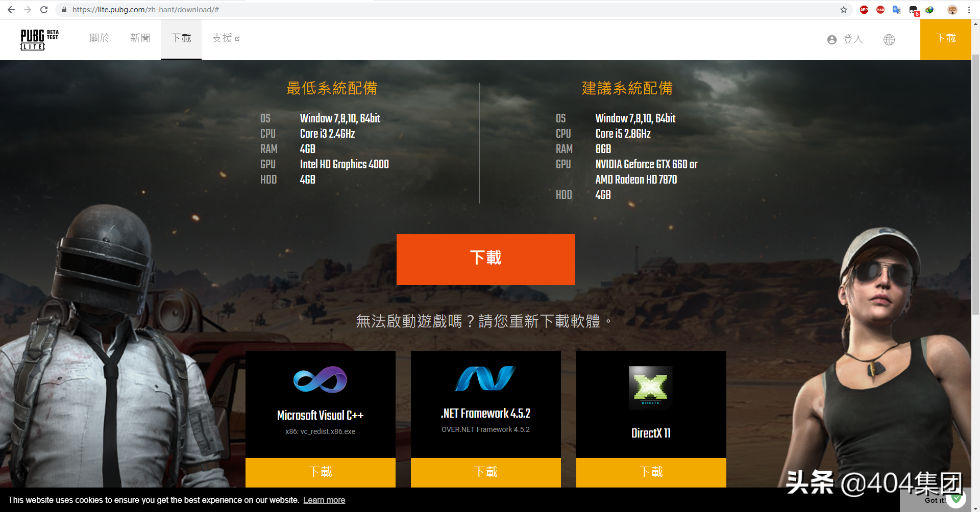980x512 pixels.
Task: Open the Google Translate extension
Action: 897,10
